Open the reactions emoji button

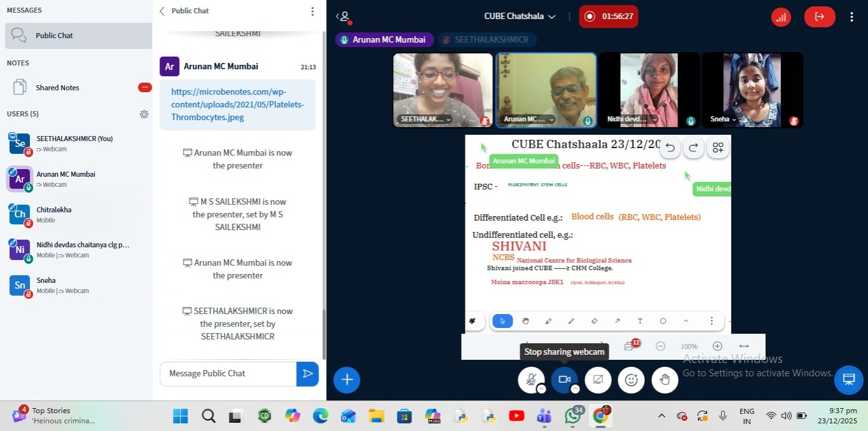tap(631, 380)
